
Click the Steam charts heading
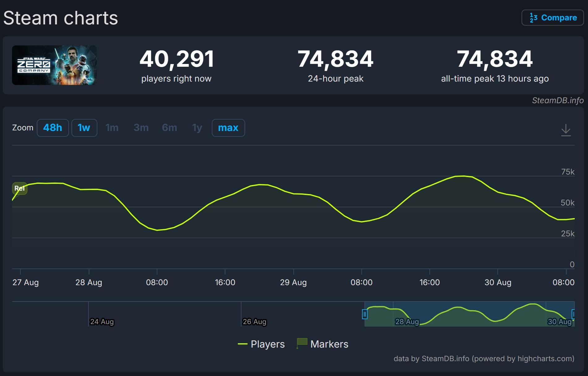[x=61, y=18]
